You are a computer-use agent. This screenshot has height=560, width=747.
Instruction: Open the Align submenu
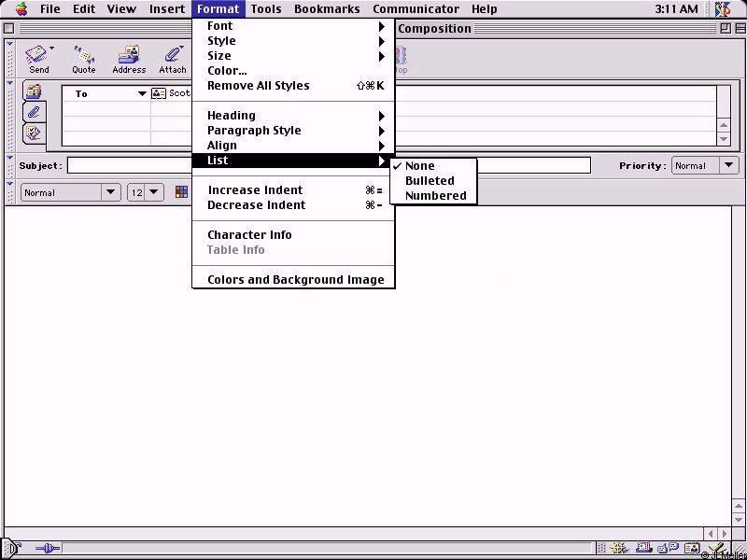coord(293,146)
